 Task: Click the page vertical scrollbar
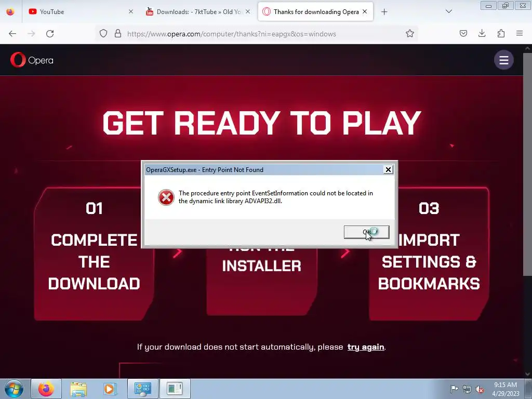528,164
